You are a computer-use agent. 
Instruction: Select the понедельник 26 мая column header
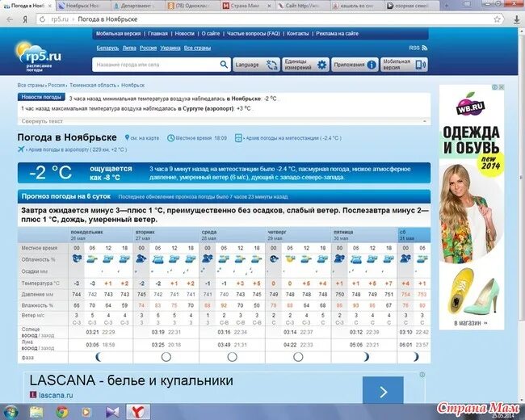point(100,235)
